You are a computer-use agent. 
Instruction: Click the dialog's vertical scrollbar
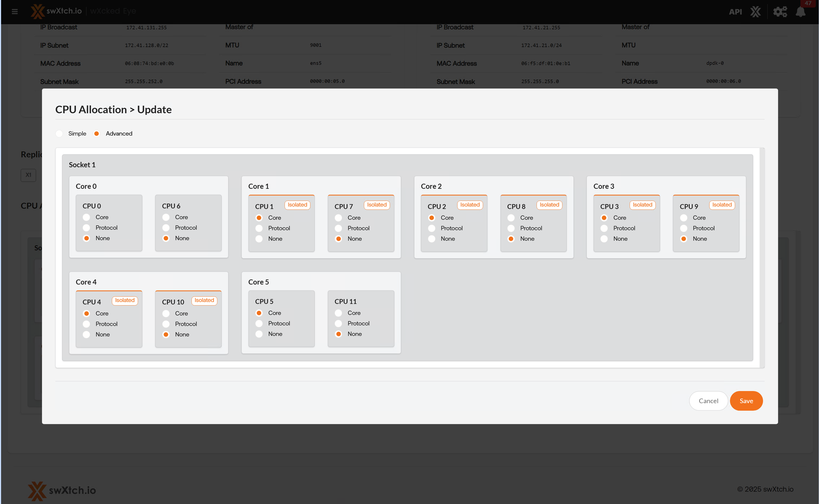762,258
